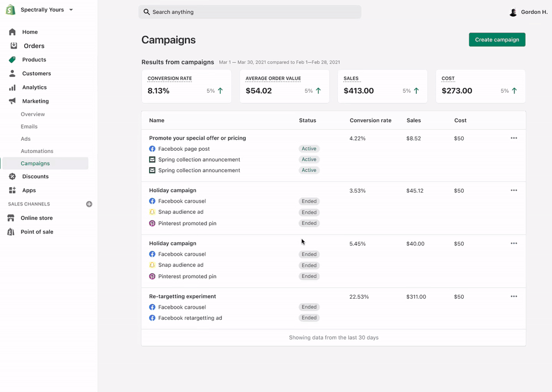Click the Shopify logo icon

[x=10, y=10]
